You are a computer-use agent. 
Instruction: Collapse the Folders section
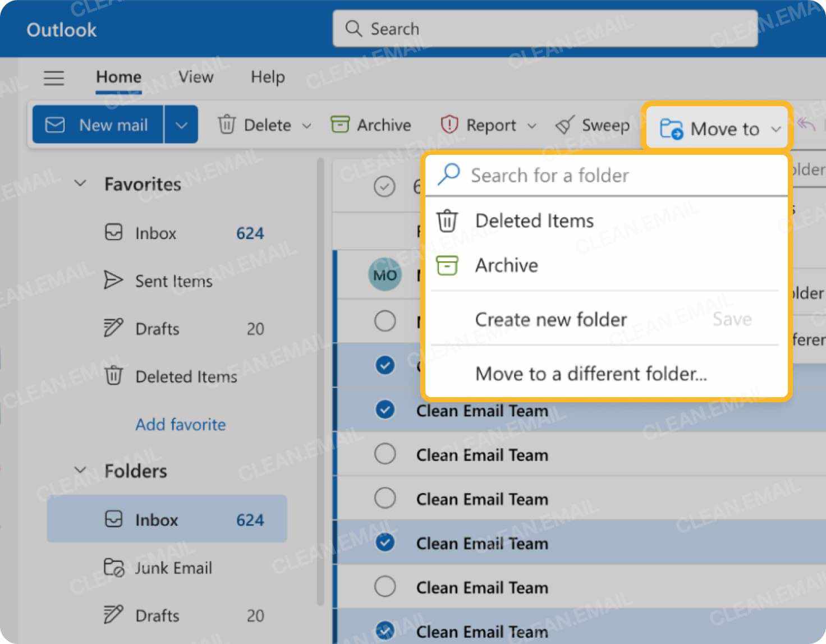(x=80, y=471)
